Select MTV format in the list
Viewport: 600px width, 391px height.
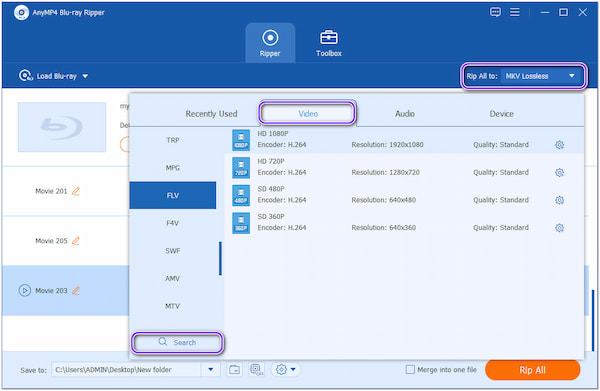pyautogui.click(x=173, y=306)
